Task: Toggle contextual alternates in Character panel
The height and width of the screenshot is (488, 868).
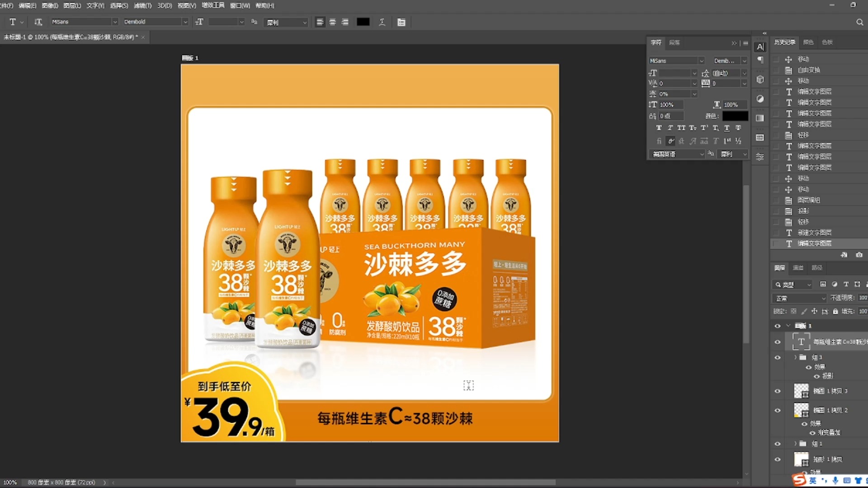Action: point(671,141)
